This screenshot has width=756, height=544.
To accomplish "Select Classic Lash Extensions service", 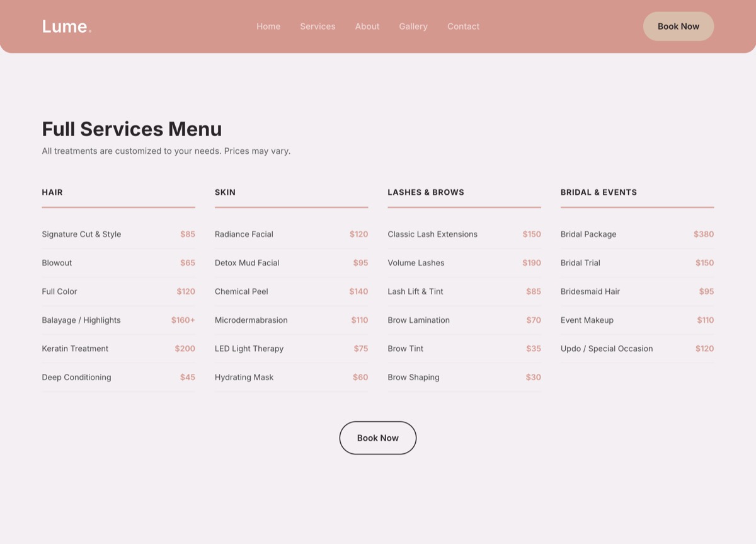I will point(432,234).
